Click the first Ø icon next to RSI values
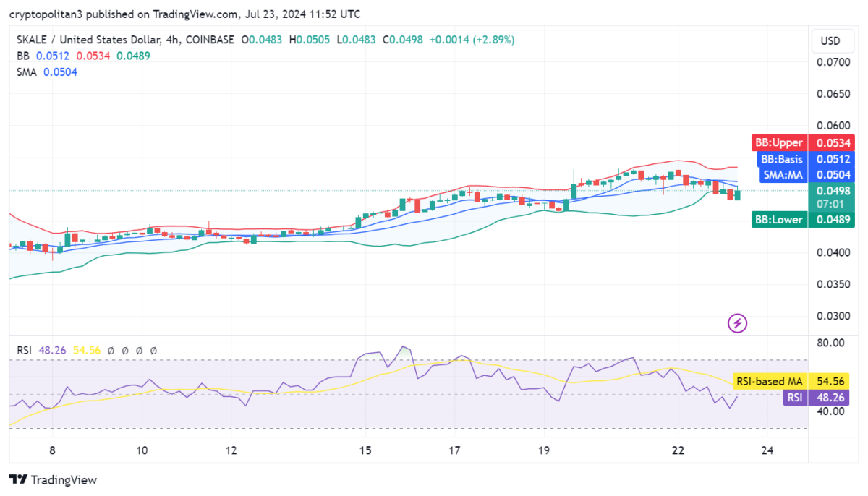868x496 pixels. (111, 350)
